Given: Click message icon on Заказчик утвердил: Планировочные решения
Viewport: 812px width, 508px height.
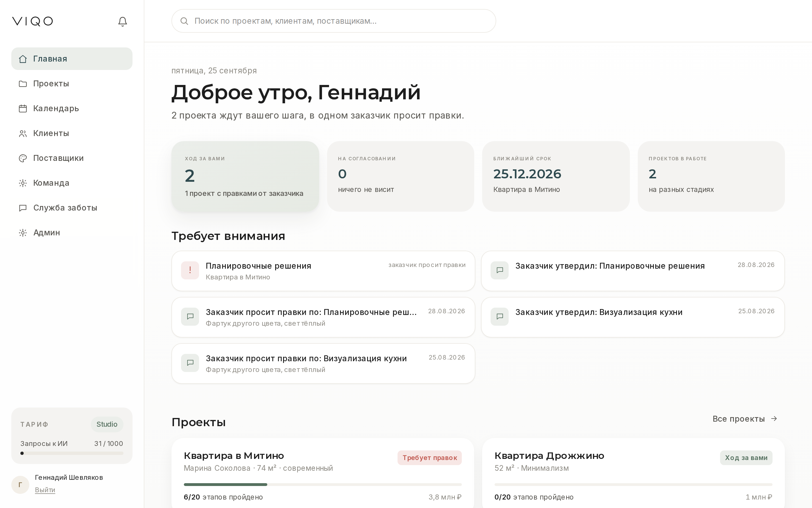Looking at the screenshot, I should 500,270.
